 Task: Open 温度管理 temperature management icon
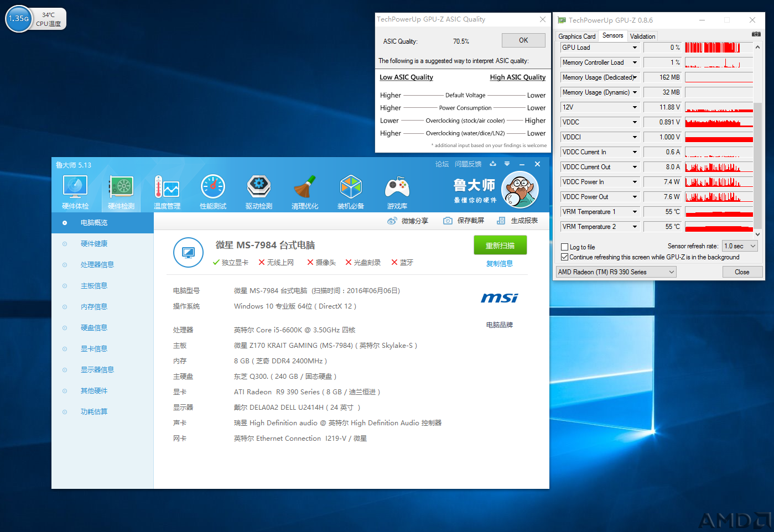167,187
